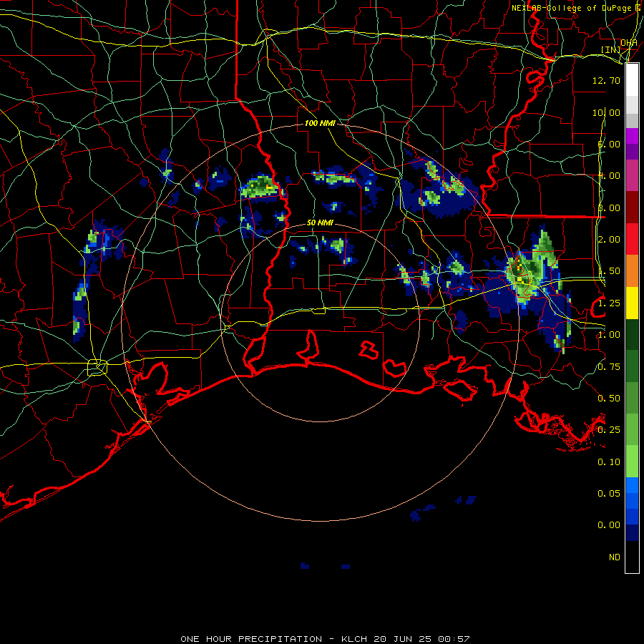The image size is (644, 644).
Task: Click the navy swatch below 0.00
Action: (632, 533)
